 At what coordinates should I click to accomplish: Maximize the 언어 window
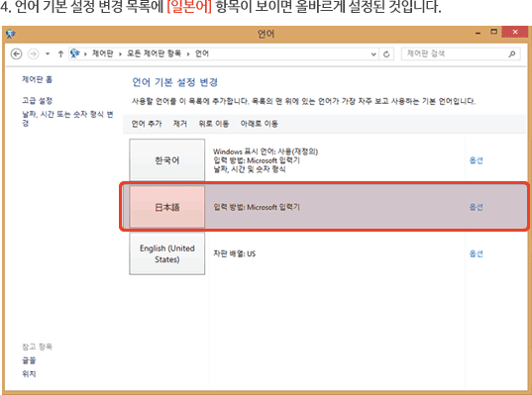tap(493, 32)
